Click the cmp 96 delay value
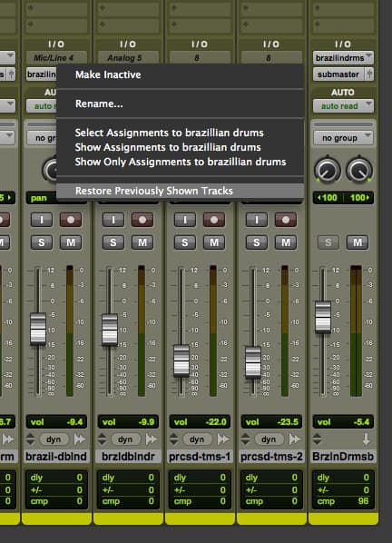 [x=343, y=501]
